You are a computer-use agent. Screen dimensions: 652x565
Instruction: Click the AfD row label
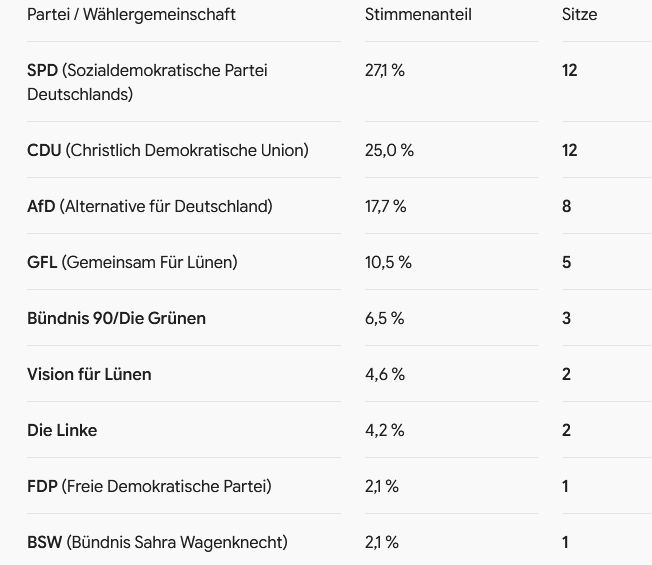[x=150, y=206]
